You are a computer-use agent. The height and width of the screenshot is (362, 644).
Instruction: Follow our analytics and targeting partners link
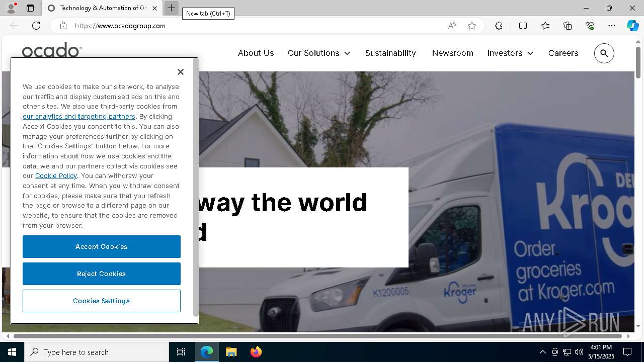point(79,116)
